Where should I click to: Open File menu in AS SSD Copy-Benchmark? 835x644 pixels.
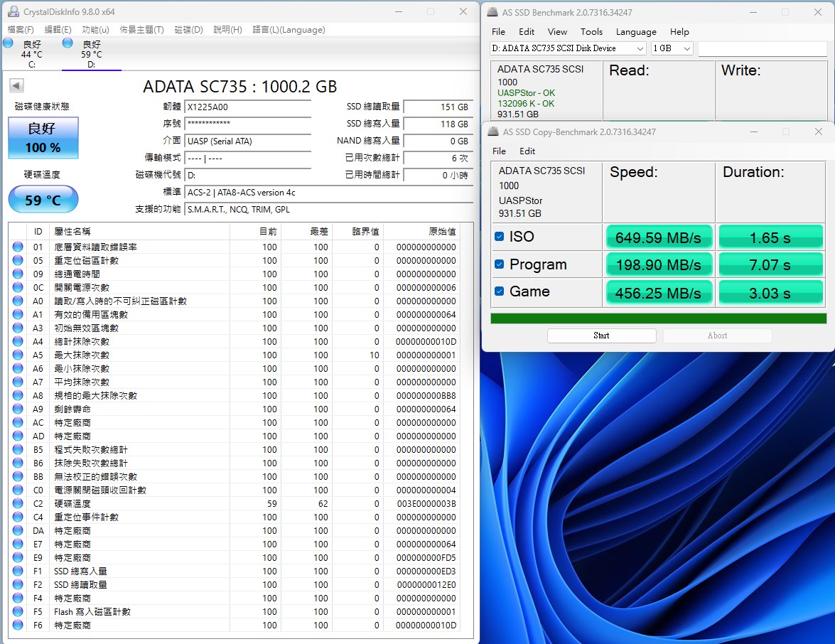click(x=499, y=151)
